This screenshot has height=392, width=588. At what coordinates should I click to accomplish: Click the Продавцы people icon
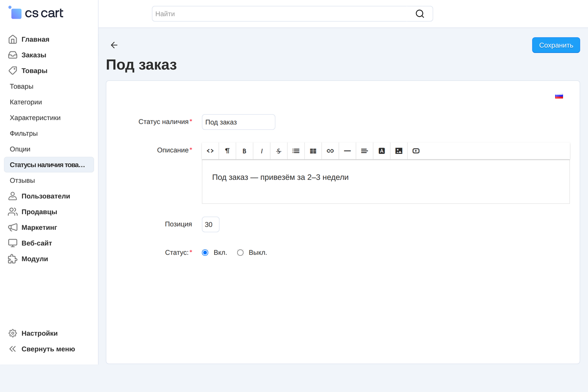click(13, 212)
